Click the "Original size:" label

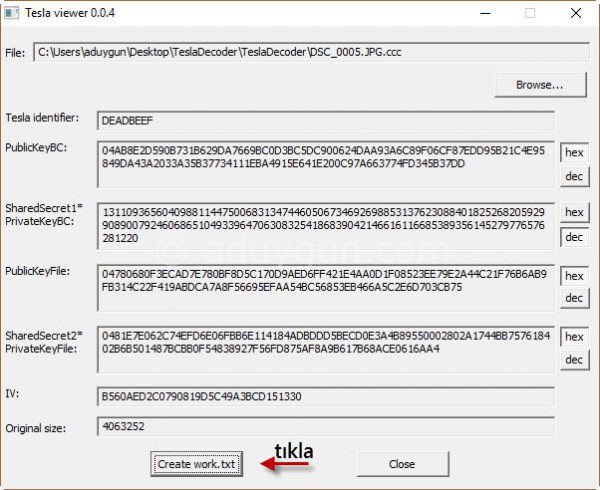click(x=36, y=428)
